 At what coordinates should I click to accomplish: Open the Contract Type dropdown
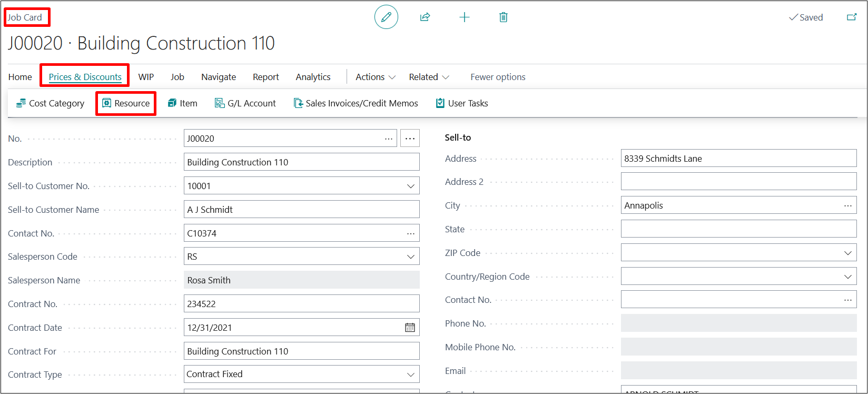tap(410, 375)
